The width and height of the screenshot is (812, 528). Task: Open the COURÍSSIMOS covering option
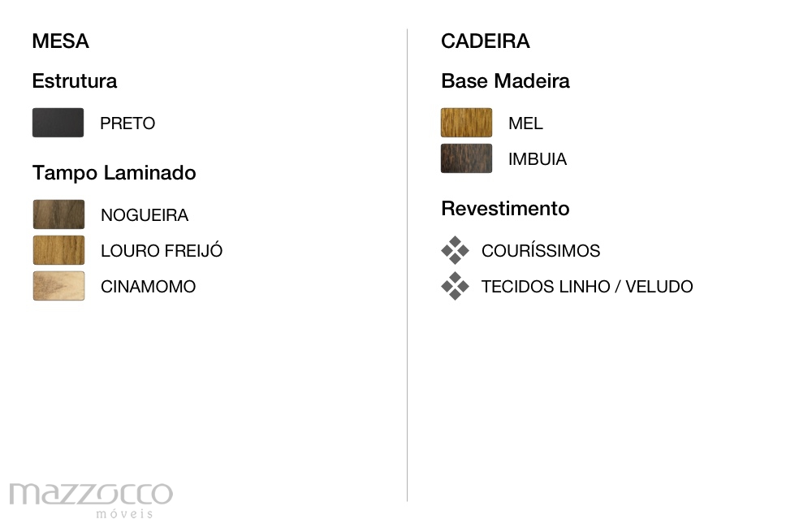tap(541, 251)
